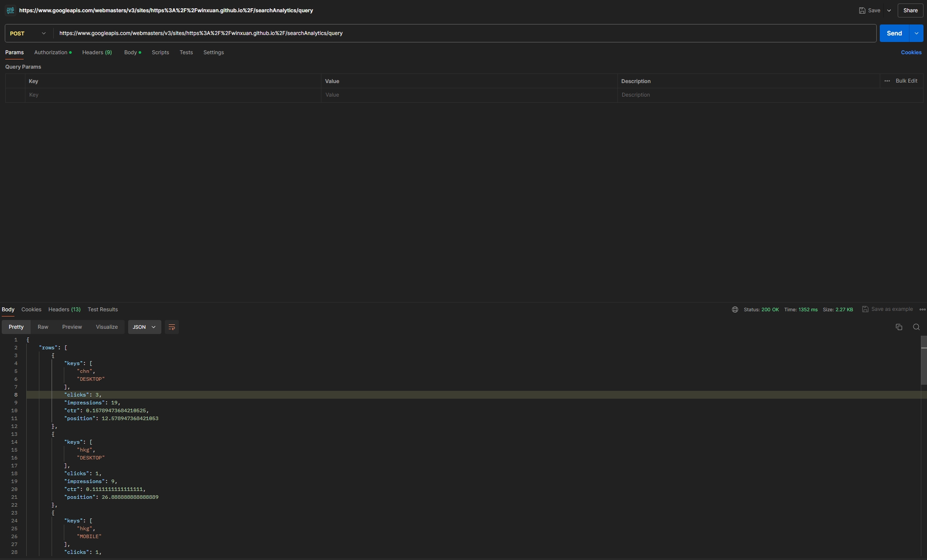Expand the Save options chevron

point(889,10)
